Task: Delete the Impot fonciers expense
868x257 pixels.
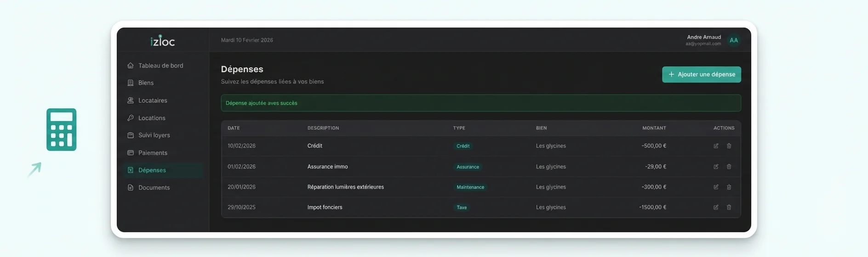Action: click(729, 207)
